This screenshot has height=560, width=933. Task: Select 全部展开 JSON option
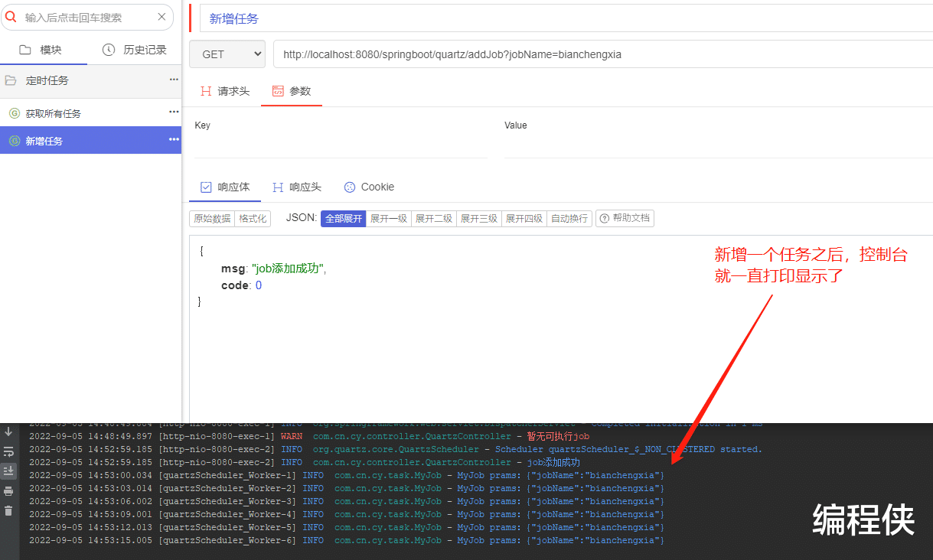pyautogui.click(x=344, y=218)
